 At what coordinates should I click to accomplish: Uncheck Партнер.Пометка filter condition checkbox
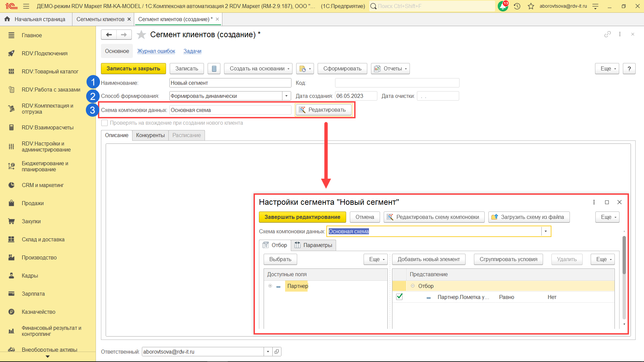(399, 297)
